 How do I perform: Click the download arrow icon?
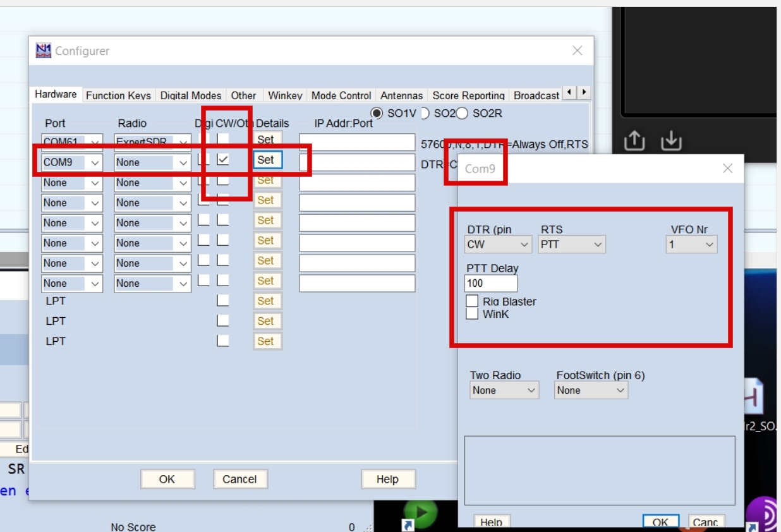pos(670,142)
